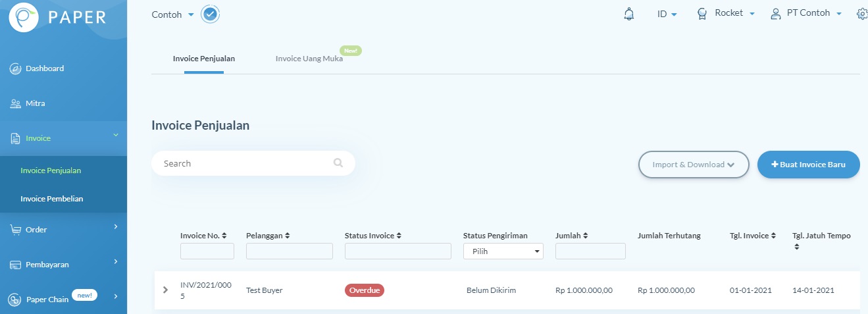Click the invoice date 01-01-2021
868x314 pixels.
(x=751, y=290)
